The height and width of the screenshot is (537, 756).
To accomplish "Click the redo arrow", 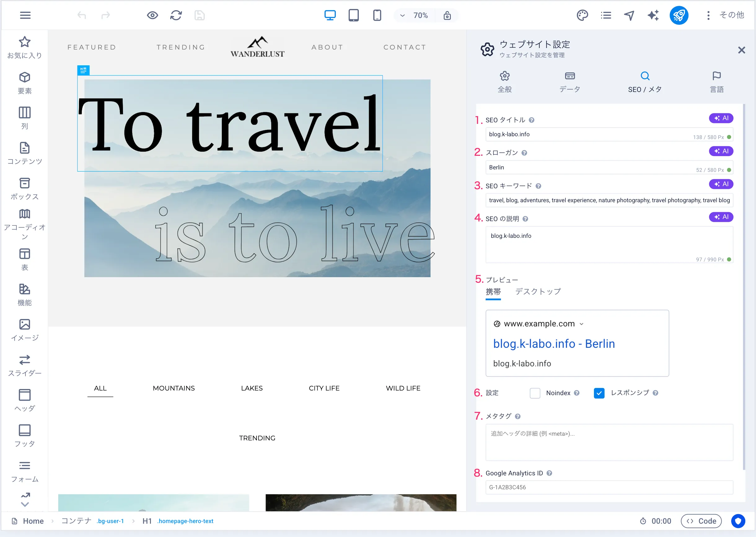I will point(106,15).
